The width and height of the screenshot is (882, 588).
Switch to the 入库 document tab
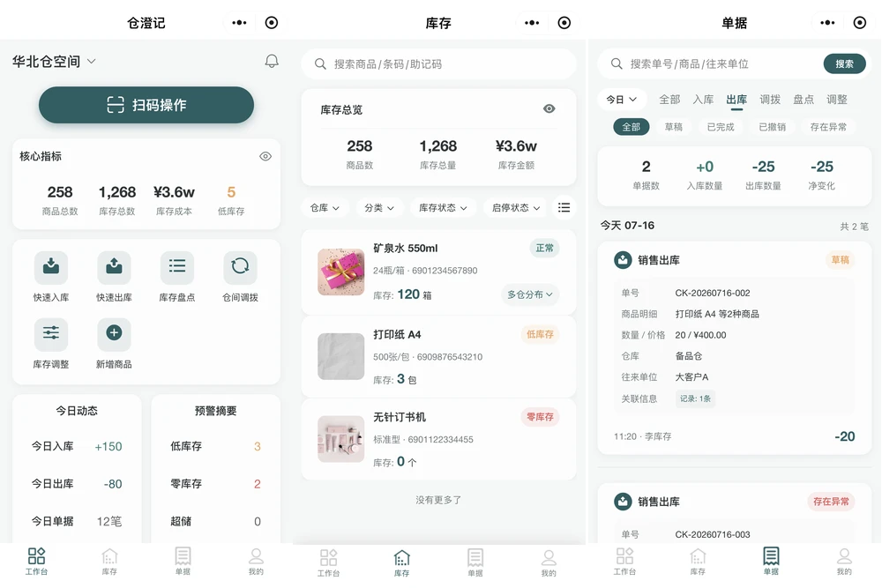pos(703,100)
